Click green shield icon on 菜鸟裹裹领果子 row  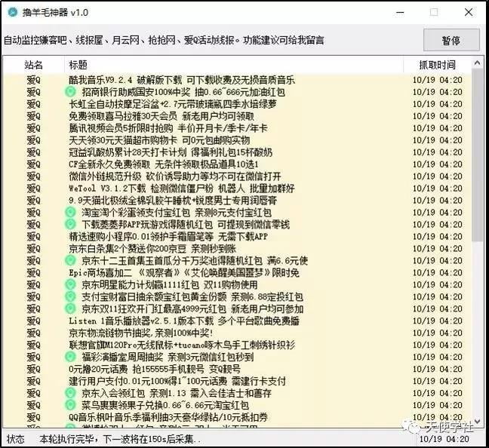click(70, 405)
